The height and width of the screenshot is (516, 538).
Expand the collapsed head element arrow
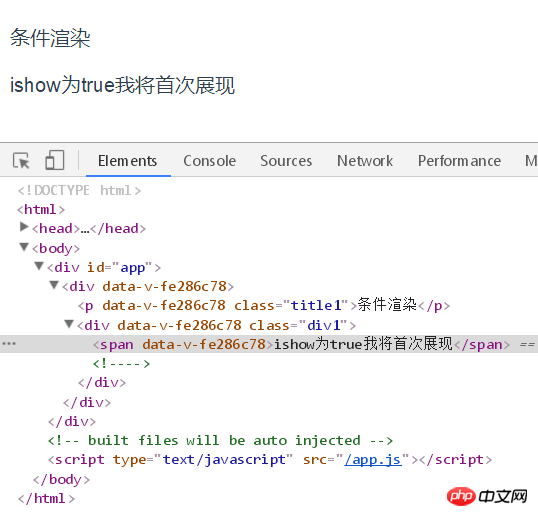24,227
